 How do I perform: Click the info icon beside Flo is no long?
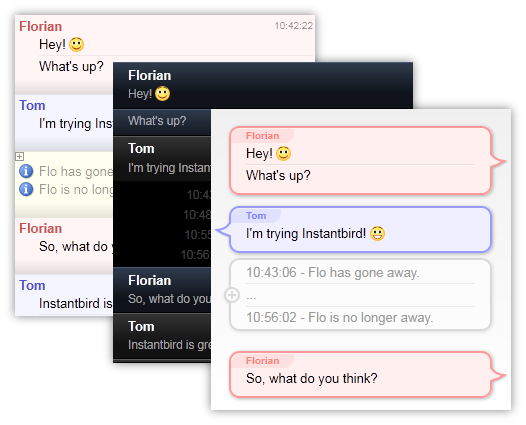pyautogui.click(x=26, y=189)
